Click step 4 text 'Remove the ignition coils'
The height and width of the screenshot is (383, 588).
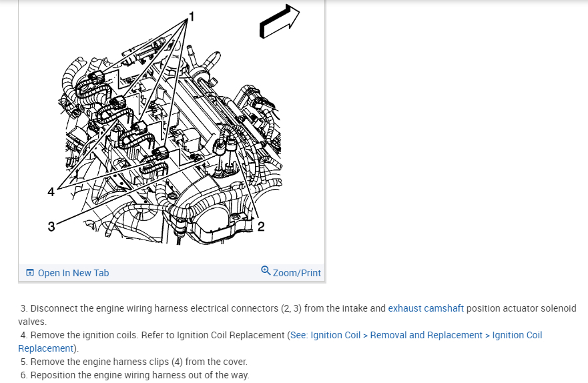[x=83, y=335]
